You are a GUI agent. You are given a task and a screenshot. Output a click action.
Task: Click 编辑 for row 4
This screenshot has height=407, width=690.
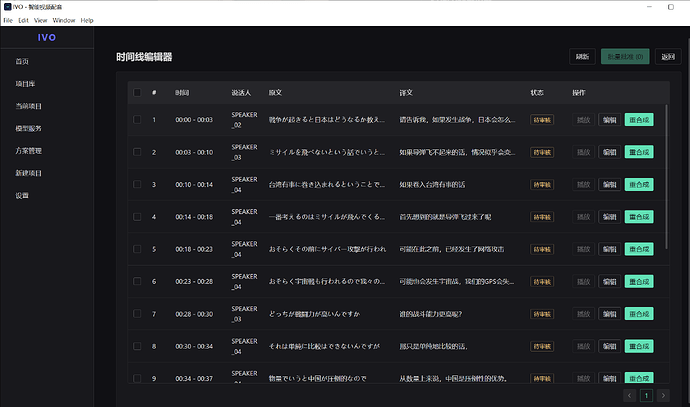[609, 216]
